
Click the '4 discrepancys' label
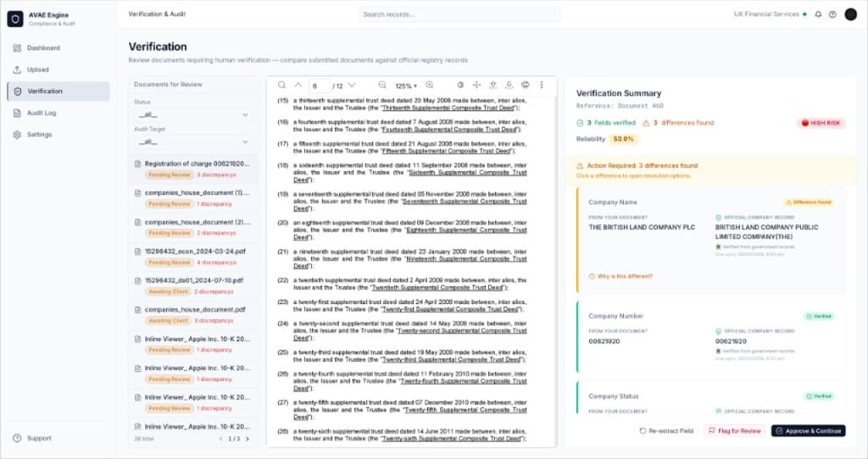click(x=216, y=263)
